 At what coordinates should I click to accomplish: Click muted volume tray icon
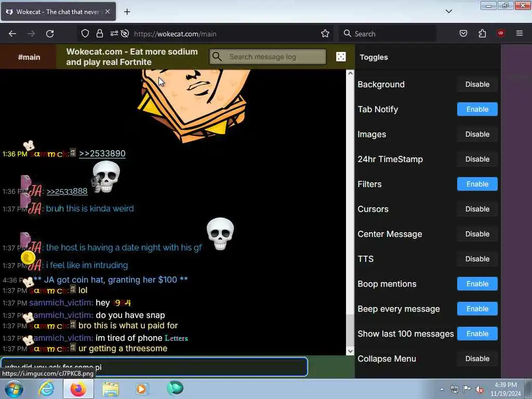(x=480, y=389)
